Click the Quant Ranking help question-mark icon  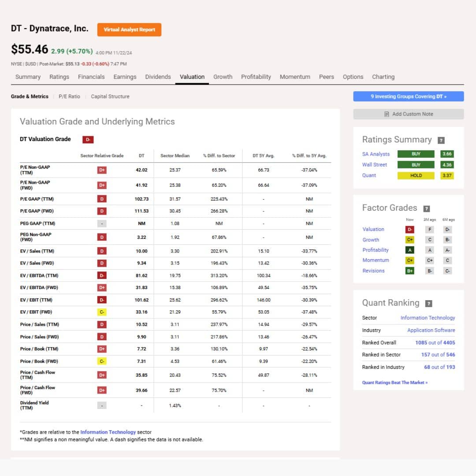click(x=428, y=304)
